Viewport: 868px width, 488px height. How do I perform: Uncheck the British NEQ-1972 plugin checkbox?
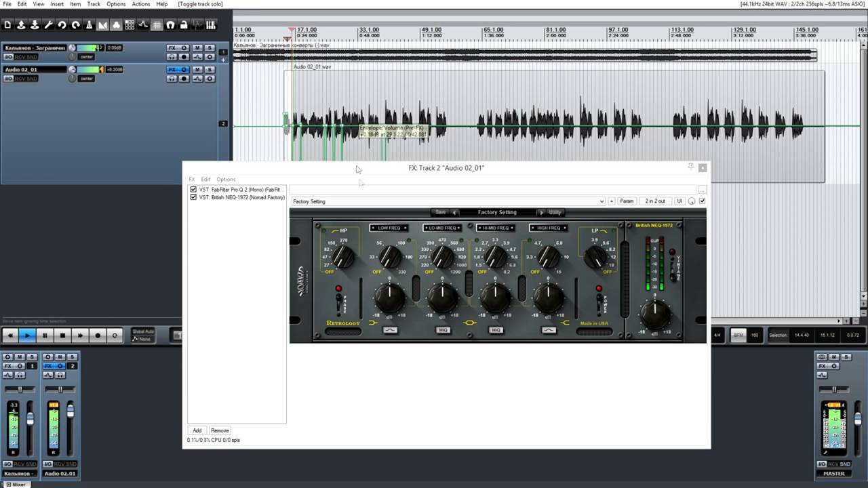tap(193, 197)
